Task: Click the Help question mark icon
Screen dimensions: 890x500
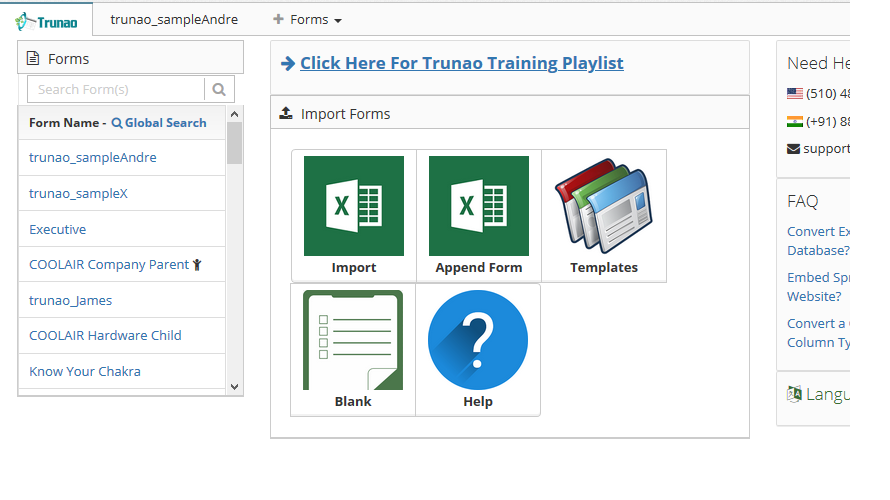Action: click(x=478, y=340)
